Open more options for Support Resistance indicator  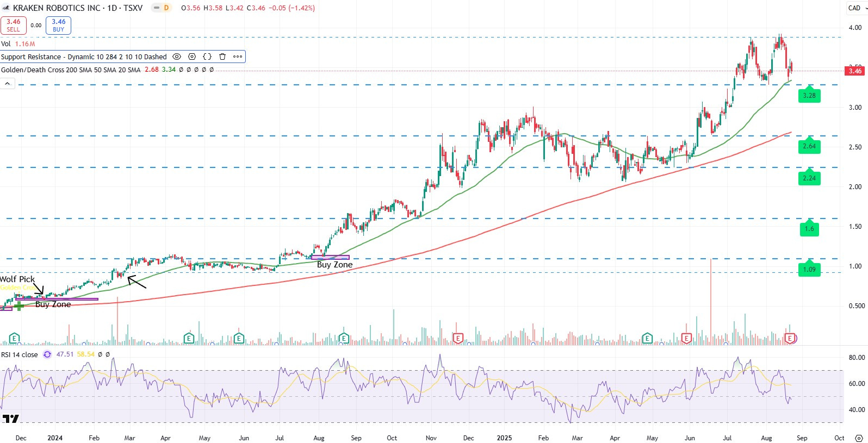[x=238, y=57]
